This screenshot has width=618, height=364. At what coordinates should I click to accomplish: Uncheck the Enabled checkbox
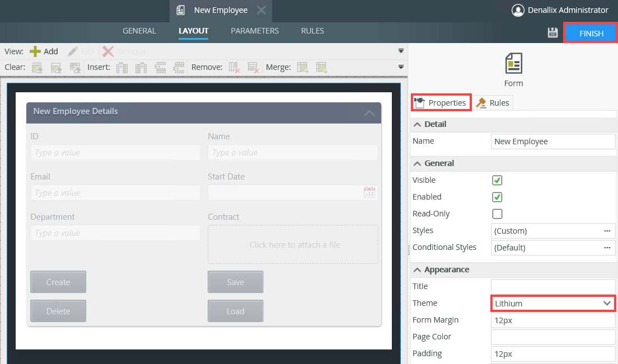(x=497, y=197)
